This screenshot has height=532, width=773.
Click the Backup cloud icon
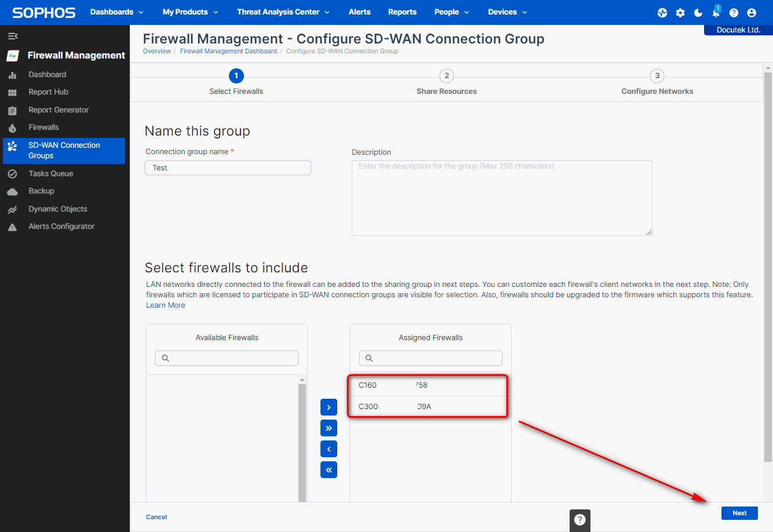[x=12, y=191]
